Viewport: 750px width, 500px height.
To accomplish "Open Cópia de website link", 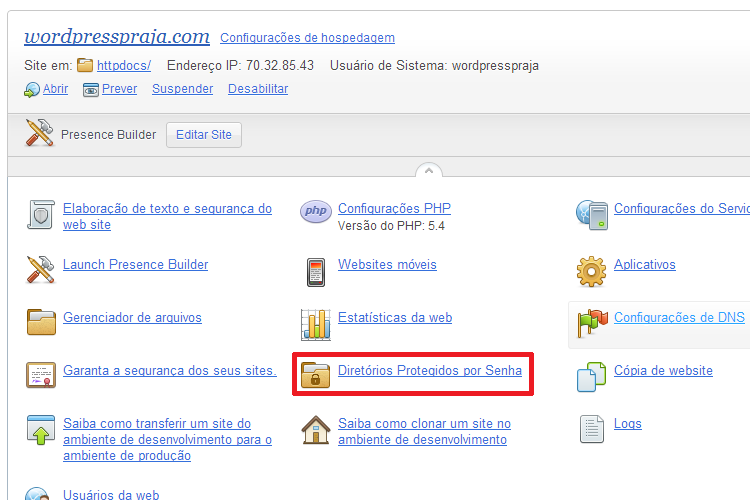I will point(663,371).
